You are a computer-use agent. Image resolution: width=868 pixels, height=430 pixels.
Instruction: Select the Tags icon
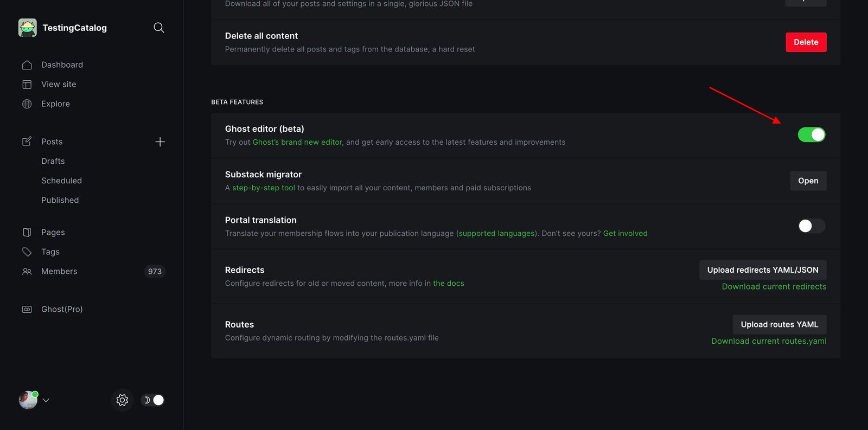click(27, 252)
